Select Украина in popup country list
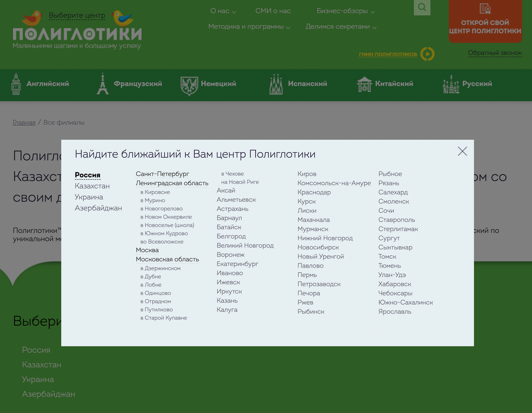The height and width of the screenshot is (413, 532). pos(89,197)
